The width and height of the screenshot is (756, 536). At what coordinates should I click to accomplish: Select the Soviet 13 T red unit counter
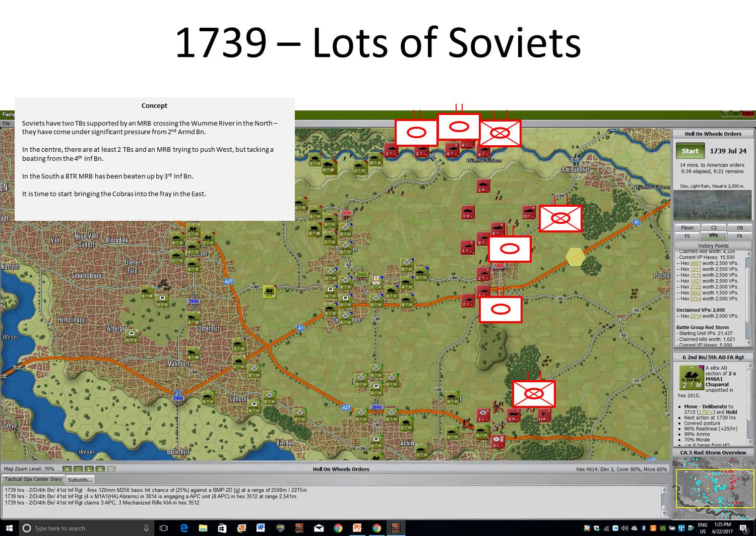coord(529,212)
